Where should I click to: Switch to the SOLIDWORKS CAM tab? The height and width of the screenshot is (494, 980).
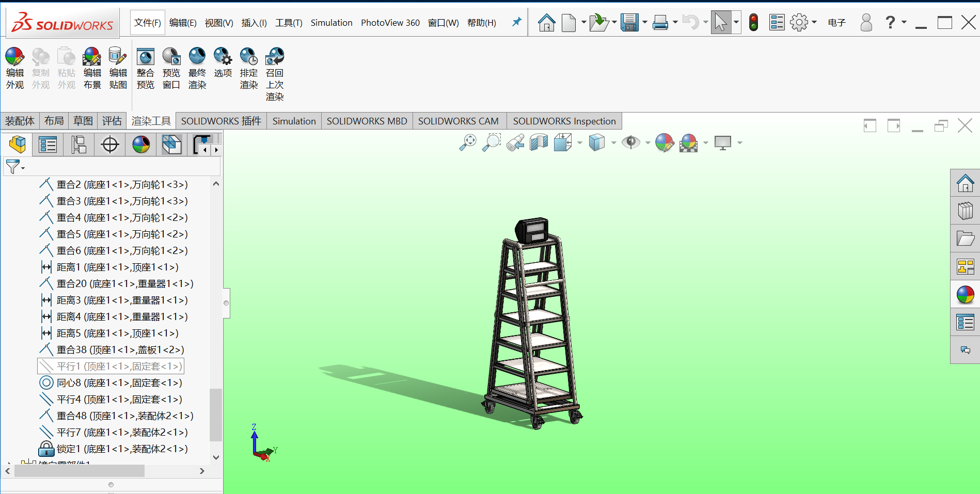458,121
